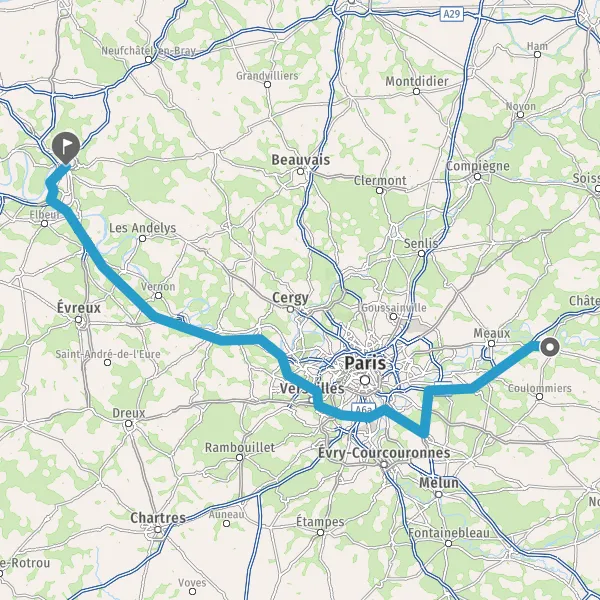
Task: Click the Les Andelys label
Action: pyautogui.click(x=143, y=228)
